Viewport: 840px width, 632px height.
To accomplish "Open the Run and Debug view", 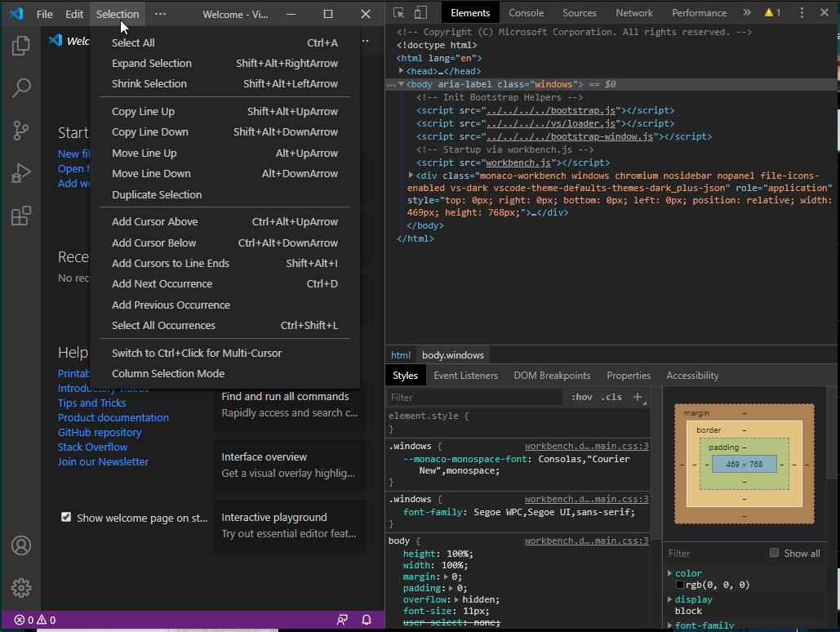I will 21,173.
